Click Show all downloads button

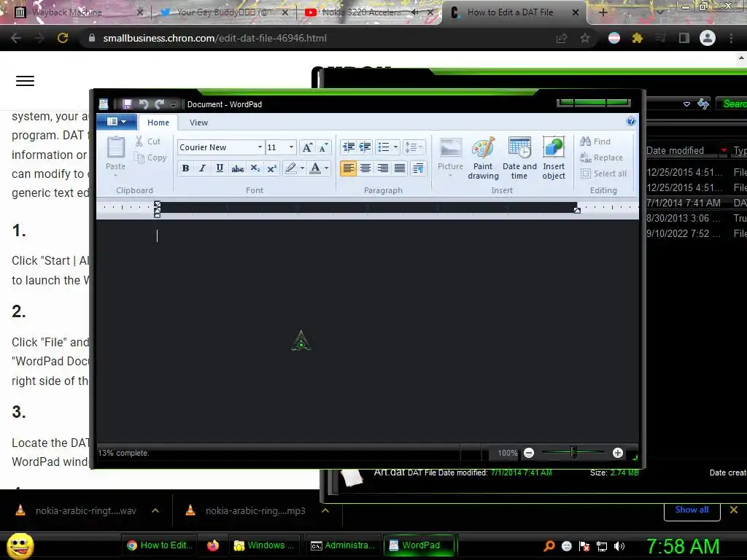click(x=692, y=510)
